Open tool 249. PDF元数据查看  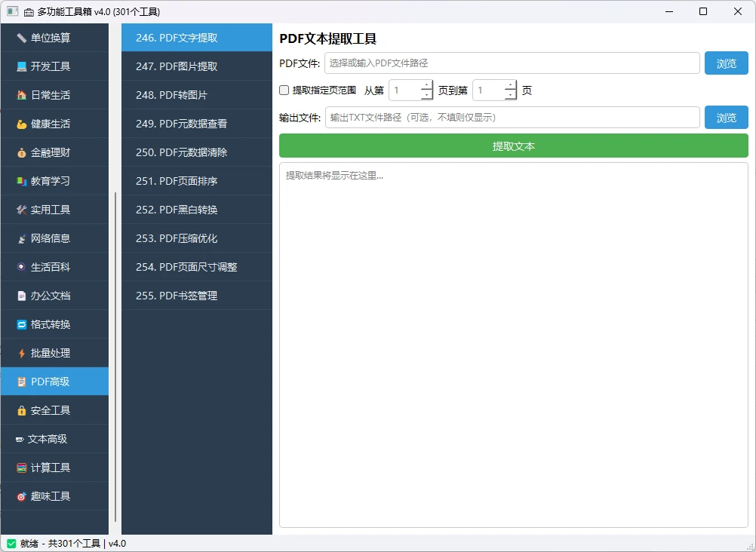tap(197, 124)
